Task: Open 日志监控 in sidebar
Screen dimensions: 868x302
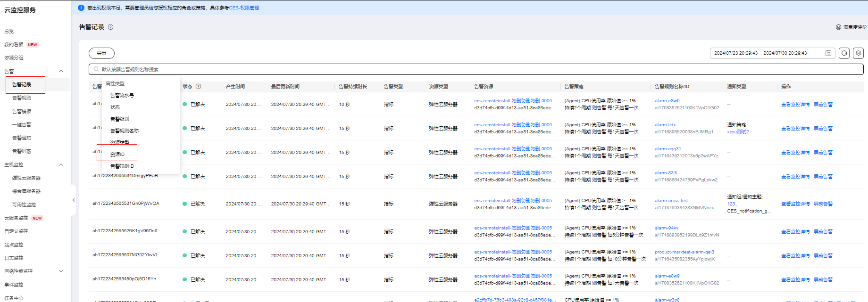Action: [x=14, y=258]
